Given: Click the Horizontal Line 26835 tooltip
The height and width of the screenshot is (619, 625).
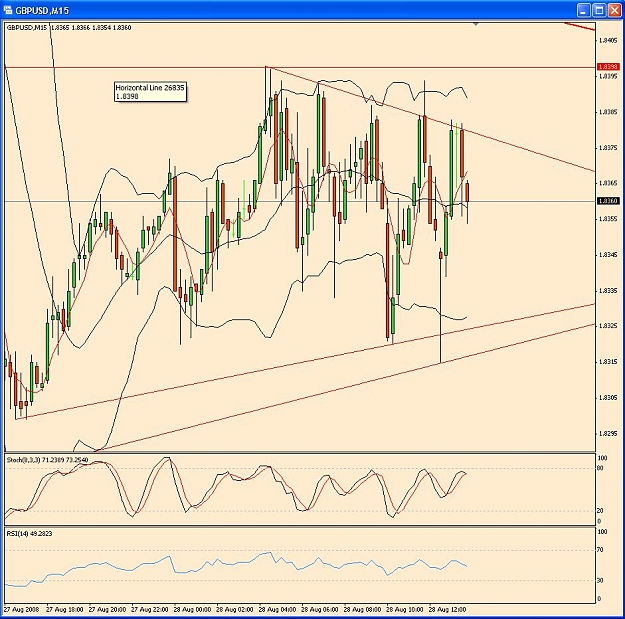Looking at the screenshot, I should pyautogui.click(x=150, y=92).
